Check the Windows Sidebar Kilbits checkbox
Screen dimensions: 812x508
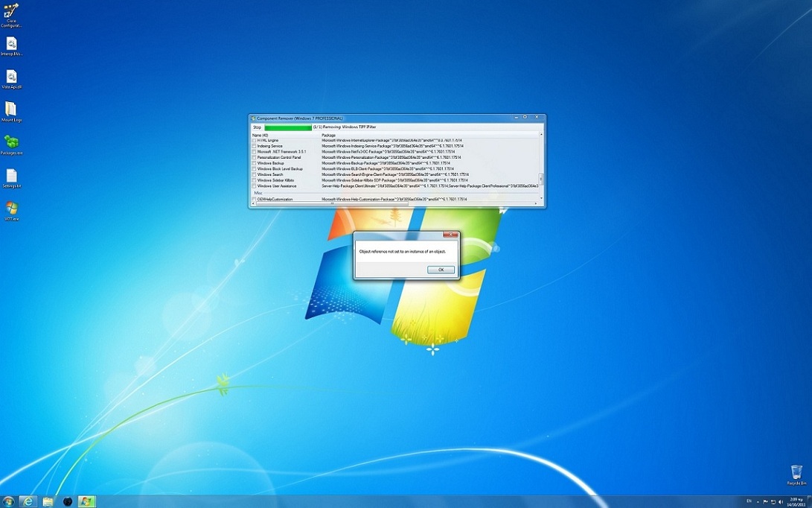[x=254, y=180]
